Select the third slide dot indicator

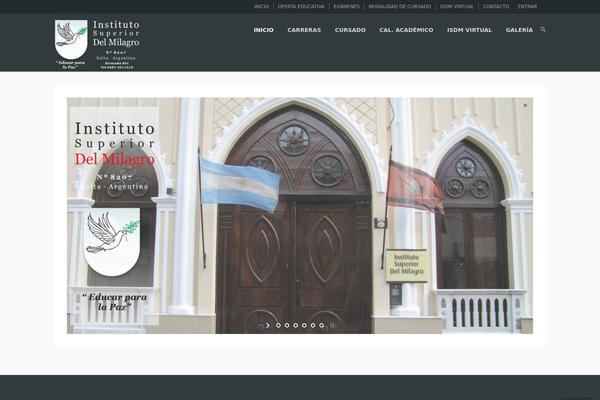coord(295,325)
